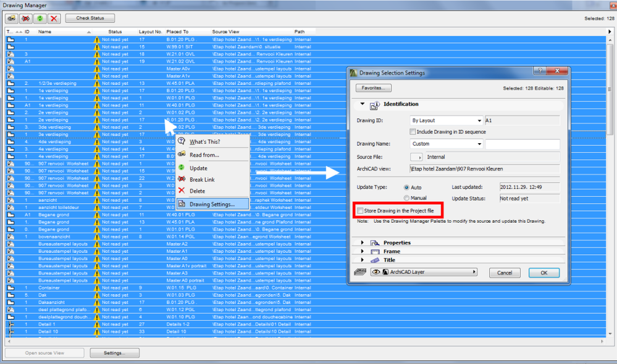Check Store Drawing in the Project file

359,211
